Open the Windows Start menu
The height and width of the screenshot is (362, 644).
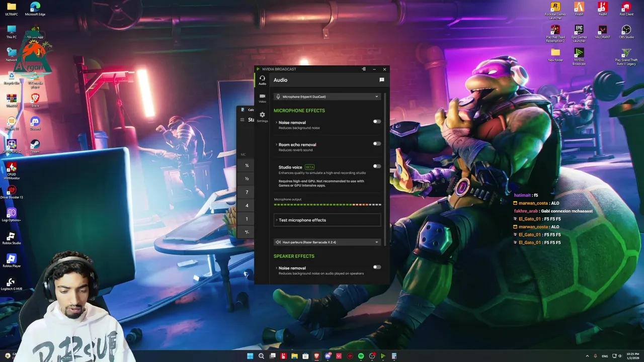[x=250, y=356]
